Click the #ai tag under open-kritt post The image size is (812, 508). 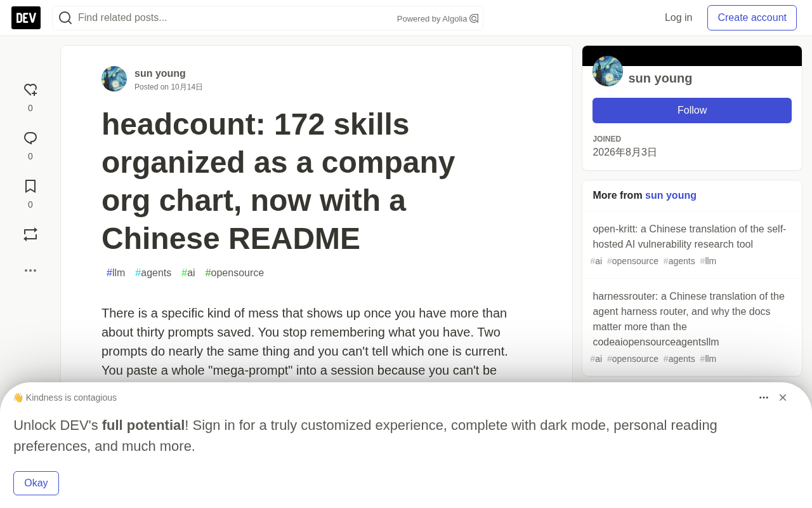[596, 261]
